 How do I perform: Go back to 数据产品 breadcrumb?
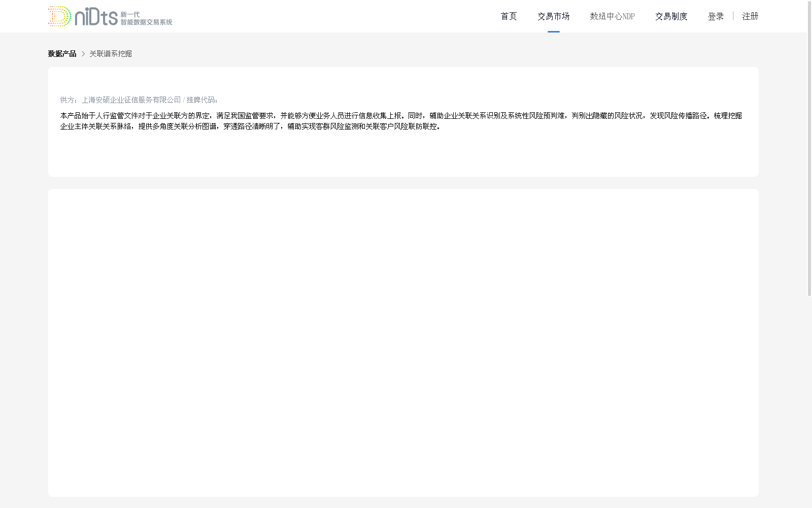pyautogui.click(x=62, y=54)
